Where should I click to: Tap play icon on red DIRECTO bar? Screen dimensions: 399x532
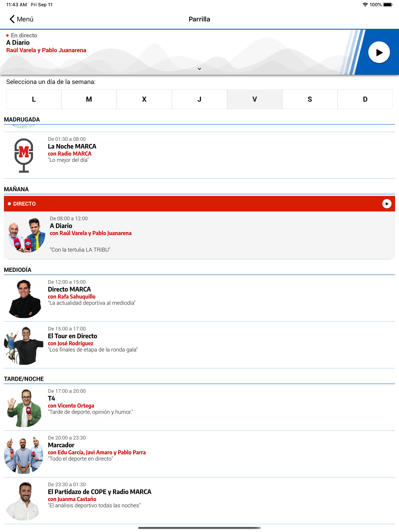pyautogui.click(x=387, y=204)
